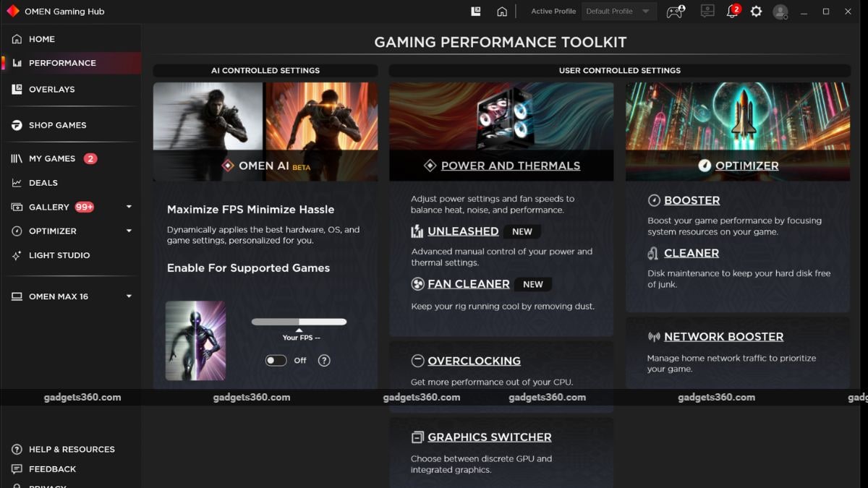Click the chat message icon in title bar

point(707,12)
